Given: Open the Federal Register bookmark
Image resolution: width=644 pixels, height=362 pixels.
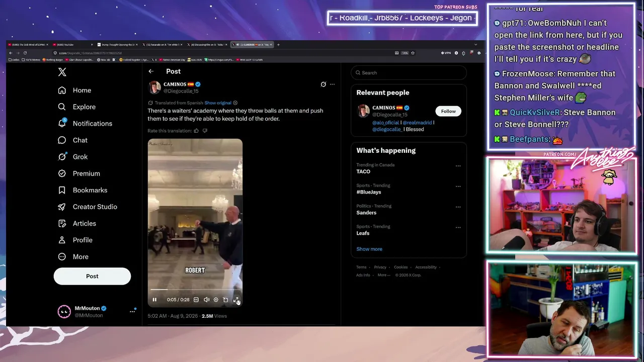Looking at the screenshot, I should pos(134,60).
